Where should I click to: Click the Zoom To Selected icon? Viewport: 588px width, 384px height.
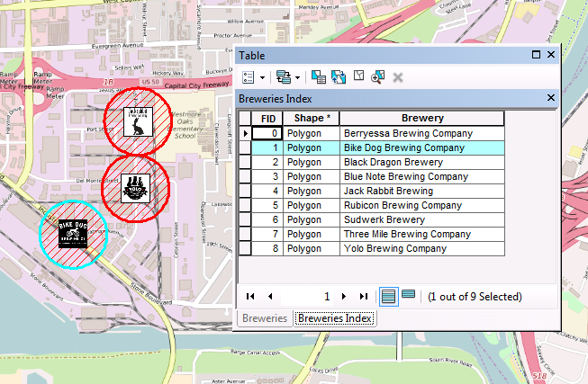(x=377, y=77)
